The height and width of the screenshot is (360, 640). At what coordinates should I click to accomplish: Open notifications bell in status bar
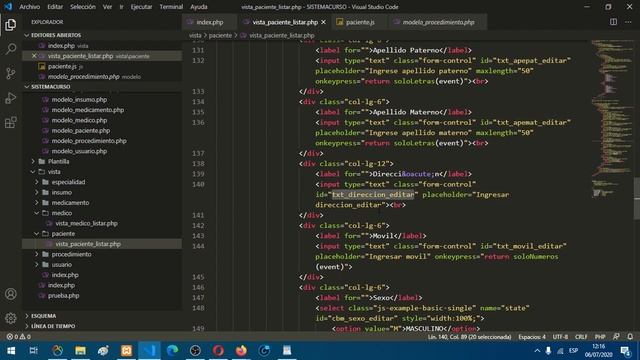coord(630,337)
